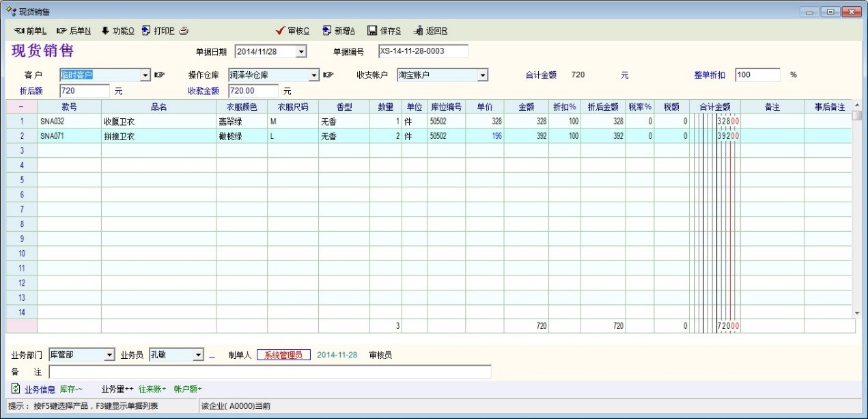The image size is (868, 419).
Task: Expand the 收支帐户 account dropdown
Action: 483,75
